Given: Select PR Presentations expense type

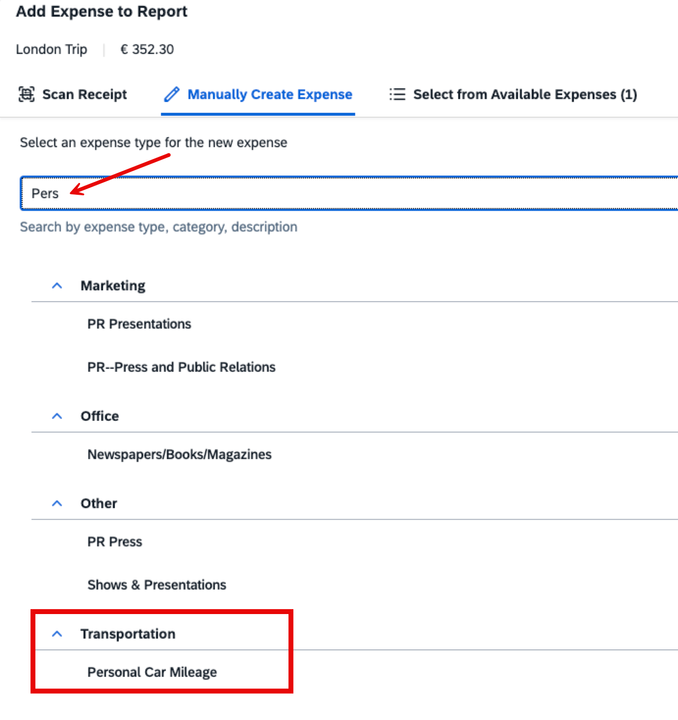Looking at the screenshot, I should (139, 324).
